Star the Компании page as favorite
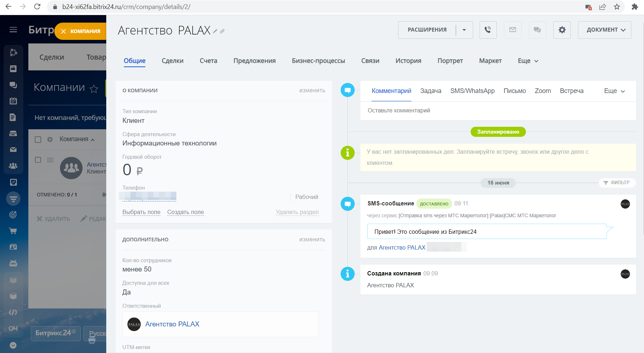Image resolution: width=644 pixels, height=353 pixels. [x=94, y=89]
